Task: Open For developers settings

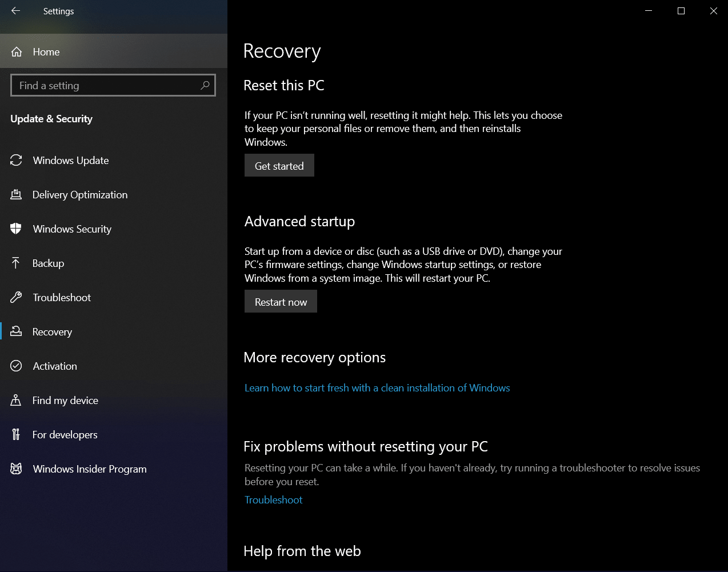Action: point(114,435)
